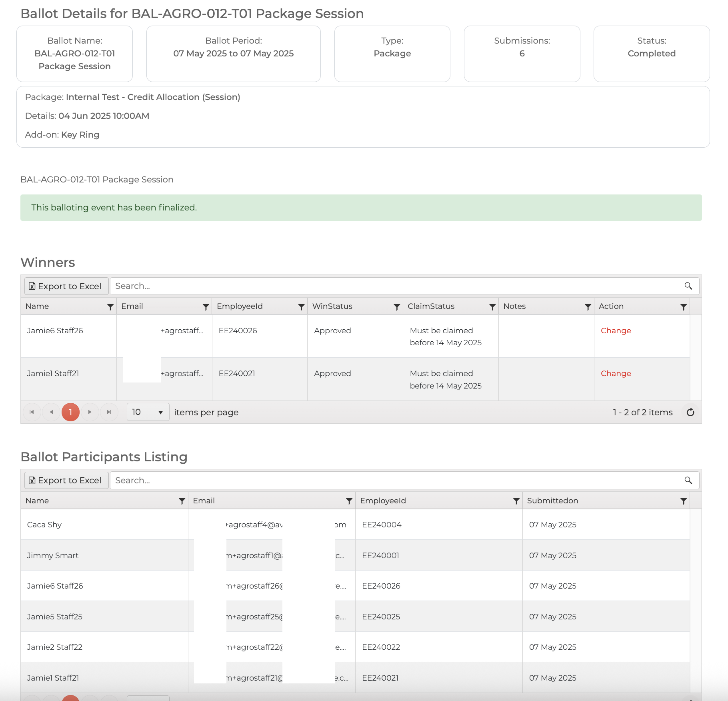Image resolution: width=728 pixels, height=701 pixels.
Task: Select page 1 in Winners pager
Action: tap(70, 412)
